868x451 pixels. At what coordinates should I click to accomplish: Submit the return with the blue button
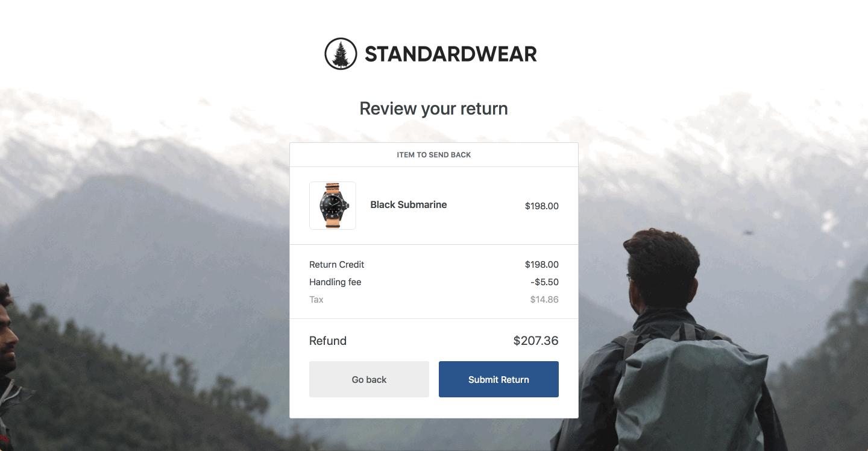click(x=498, y=379)
